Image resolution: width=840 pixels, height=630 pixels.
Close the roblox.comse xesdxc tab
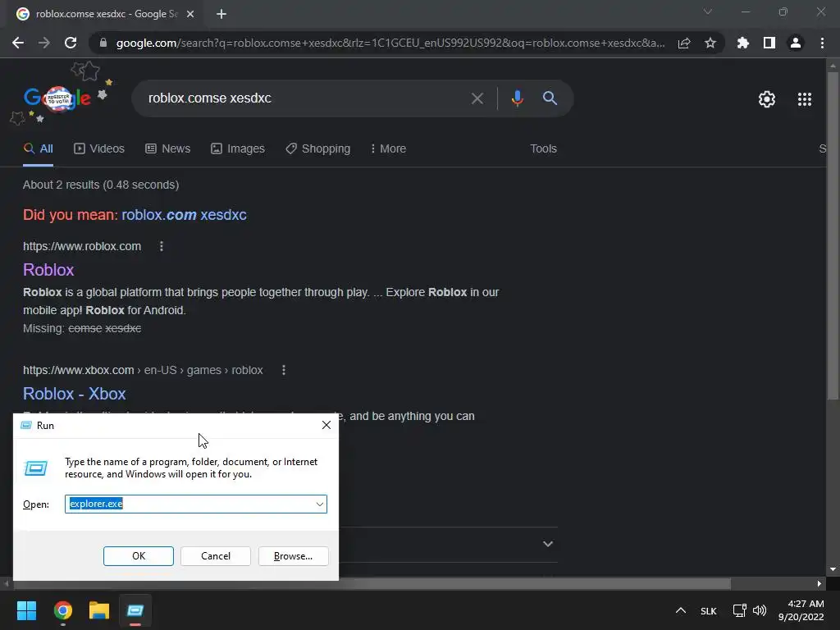190,14
